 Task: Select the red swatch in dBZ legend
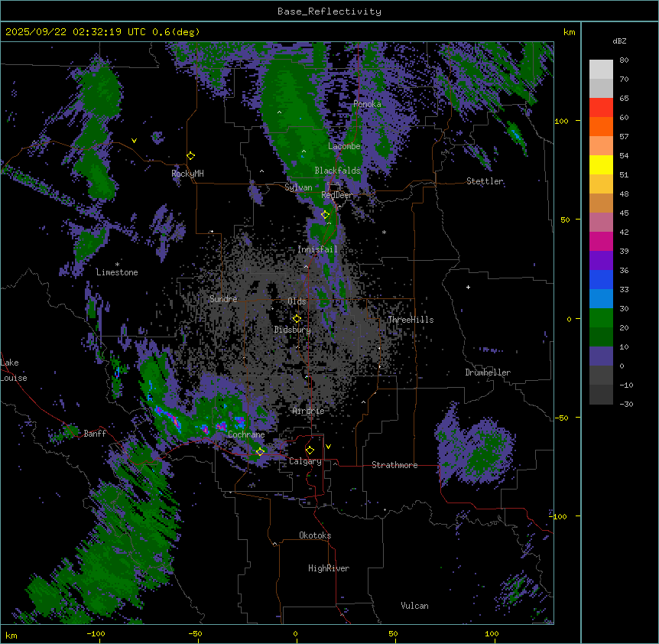601,107
